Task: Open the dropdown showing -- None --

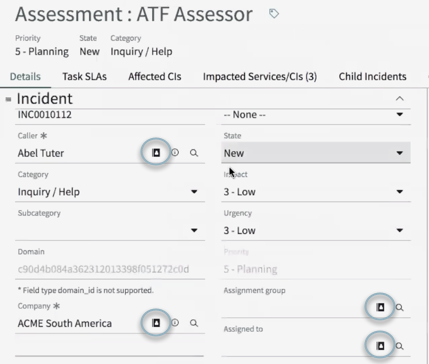Action: pyautogui.click(x=316, y=115)
